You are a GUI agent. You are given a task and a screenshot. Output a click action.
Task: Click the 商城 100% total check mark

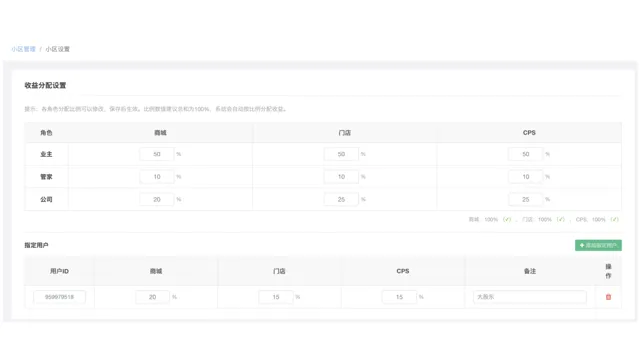coord(507,220)
